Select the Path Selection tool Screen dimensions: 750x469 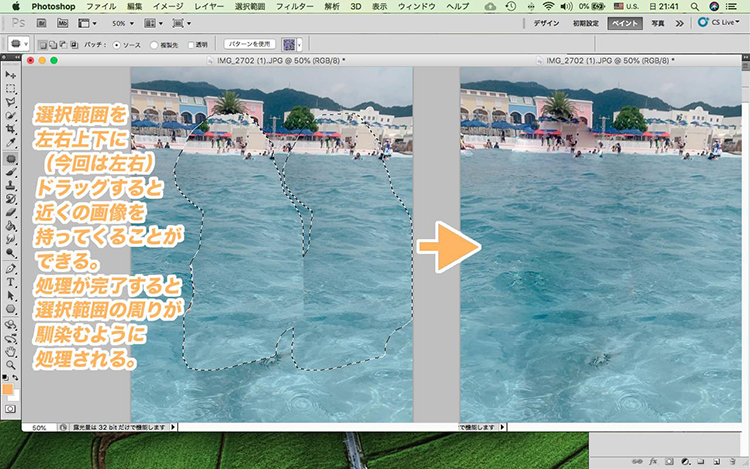tap(11, 295)
